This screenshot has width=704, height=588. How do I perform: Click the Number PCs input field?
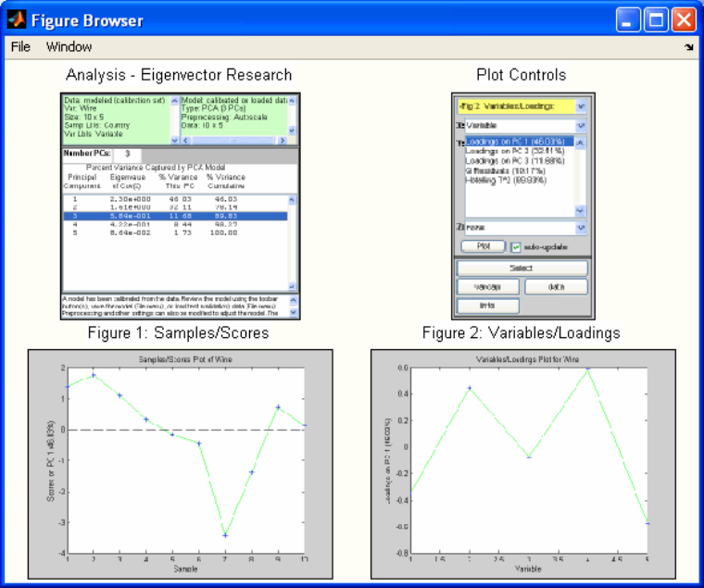tap(128, 154)
